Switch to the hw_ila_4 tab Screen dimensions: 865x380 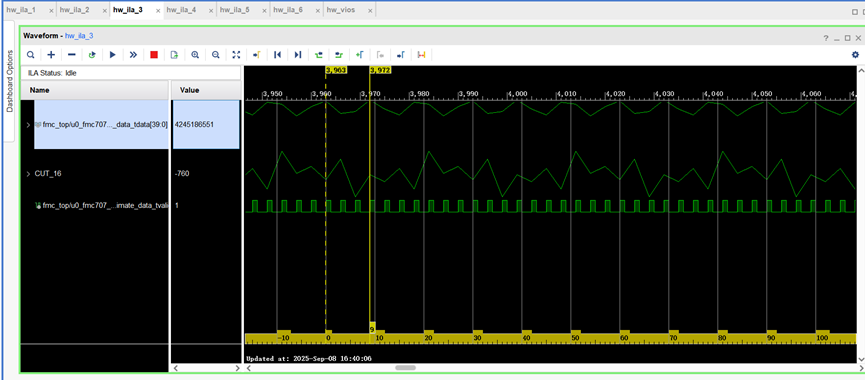tap(181, 10)
